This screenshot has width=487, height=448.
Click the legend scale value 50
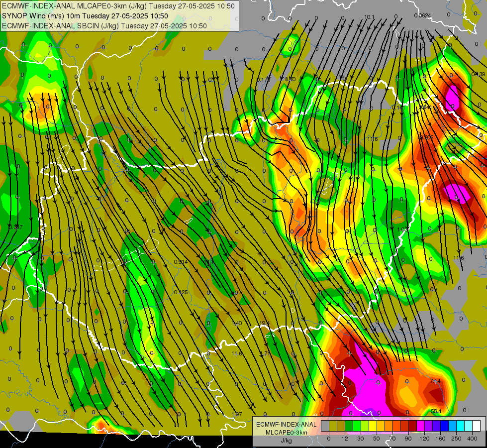pyautogui.click(x=377, y=439)
